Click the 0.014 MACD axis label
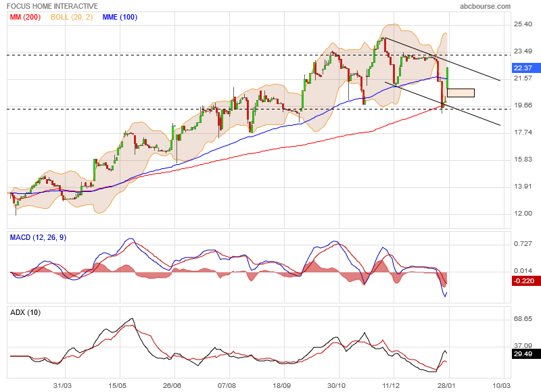Screen dimensions: 541x392 point(523,270)
